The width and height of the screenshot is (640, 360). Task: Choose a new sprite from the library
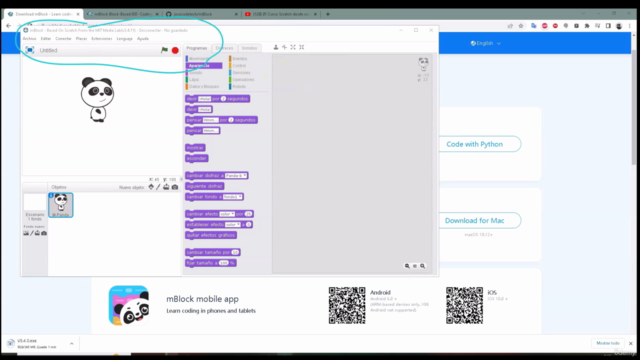151,187
